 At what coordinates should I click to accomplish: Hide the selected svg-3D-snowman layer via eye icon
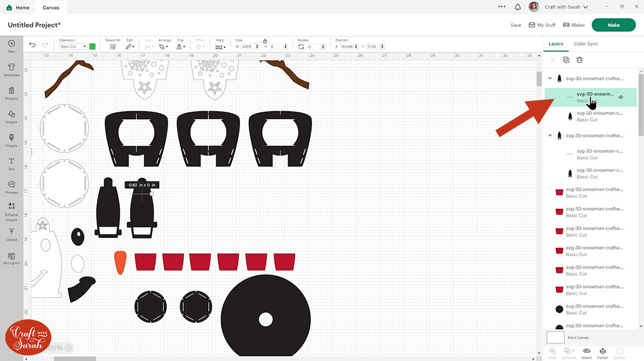point(620,97)
